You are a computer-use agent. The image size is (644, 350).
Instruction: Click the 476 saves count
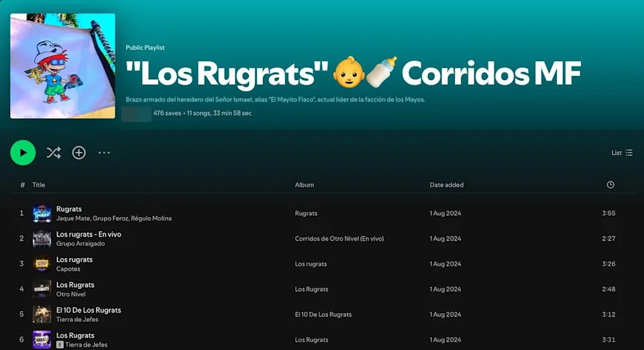pyautogui.click(x=167, y=113)
